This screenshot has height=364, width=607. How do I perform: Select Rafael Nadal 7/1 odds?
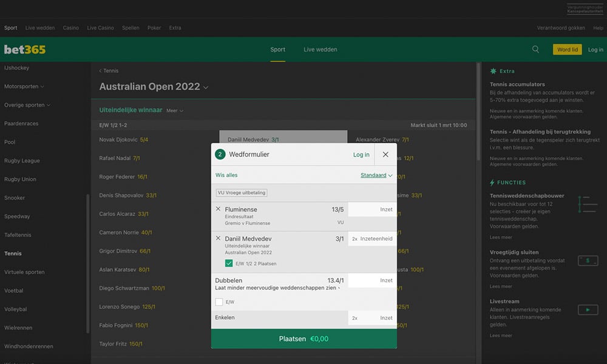click(119, 158)
